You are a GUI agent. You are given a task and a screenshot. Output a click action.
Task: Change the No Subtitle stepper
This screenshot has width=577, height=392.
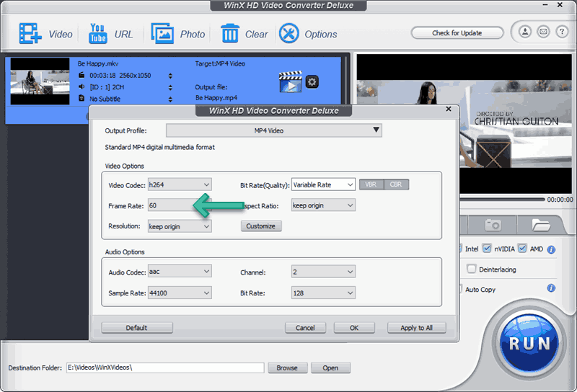(x=170, y=99)
